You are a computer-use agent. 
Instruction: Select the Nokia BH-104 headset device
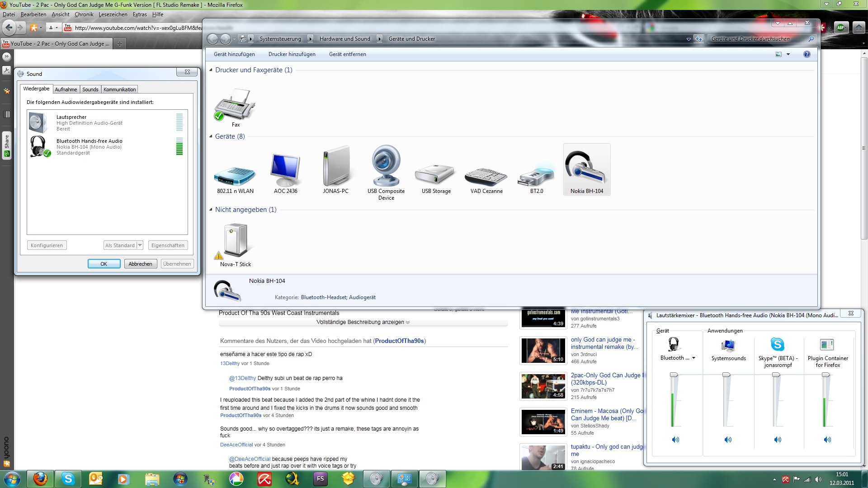point(586,169)
